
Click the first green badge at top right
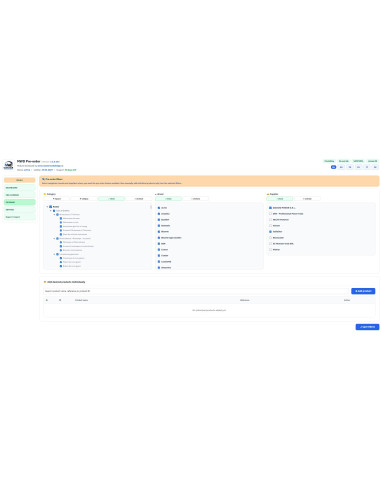[x=329, y=161]
